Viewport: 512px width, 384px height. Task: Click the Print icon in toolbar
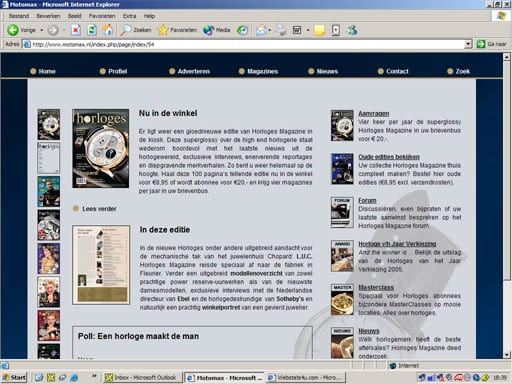[281, 30]
